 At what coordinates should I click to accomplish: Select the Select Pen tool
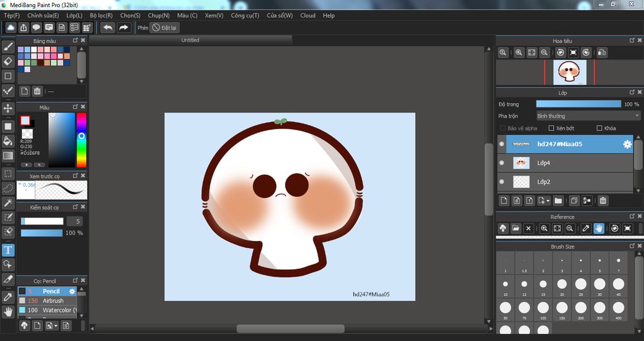pyautogui.click(x=8, y=217)
